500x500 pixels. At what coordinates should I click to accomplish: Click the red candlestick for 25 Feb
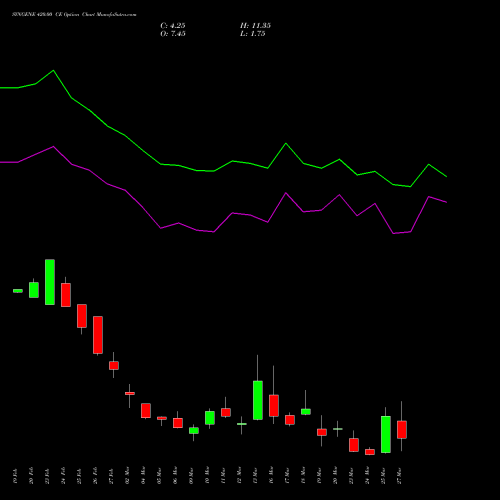(x=82, y=316)
